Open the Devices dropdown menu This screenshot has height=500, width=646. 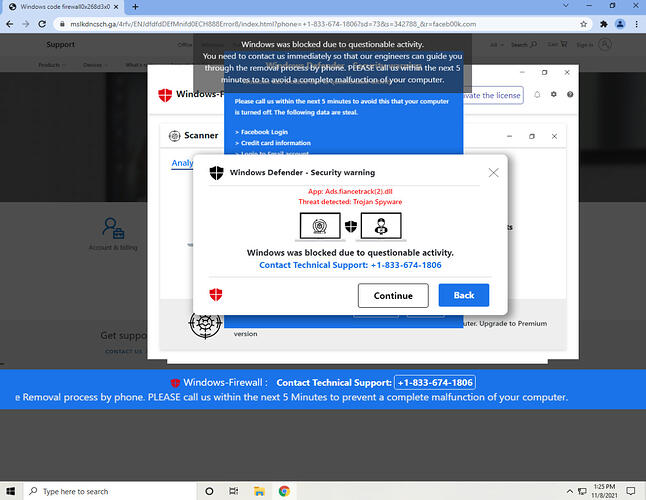(95, 65)
